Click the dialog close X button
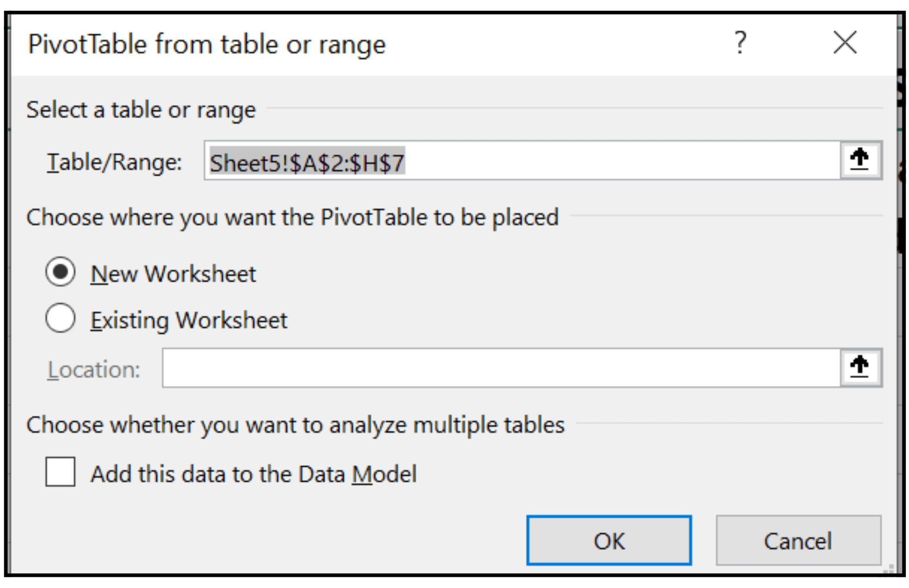 coord(845,42)
